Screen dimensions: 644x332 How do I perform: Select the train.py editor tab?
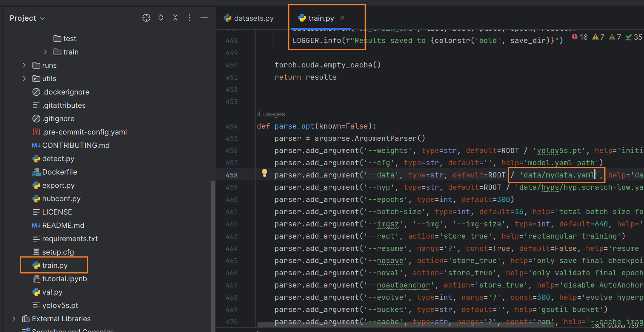(316, 18)
